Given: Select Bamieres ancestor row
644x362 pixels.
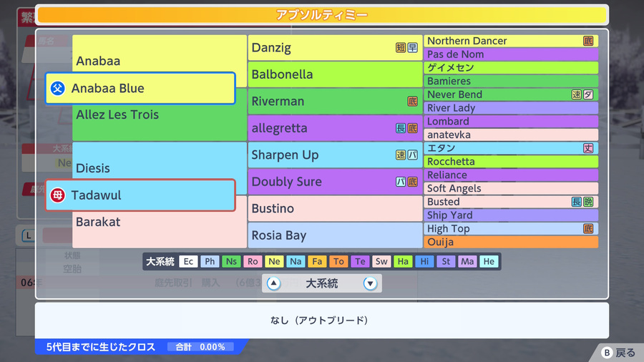Looking at the screenshot, I should point(511,81).
